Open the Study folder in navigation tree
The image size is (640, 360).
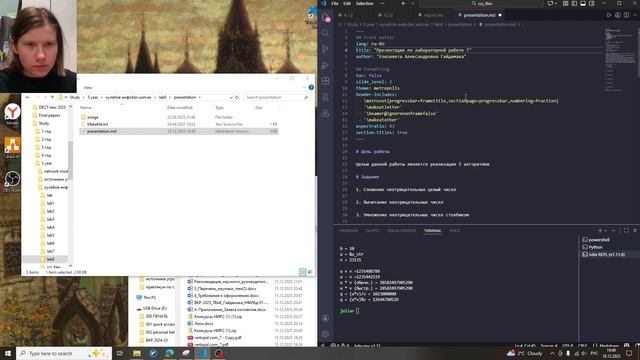click(x=44, y=123)
